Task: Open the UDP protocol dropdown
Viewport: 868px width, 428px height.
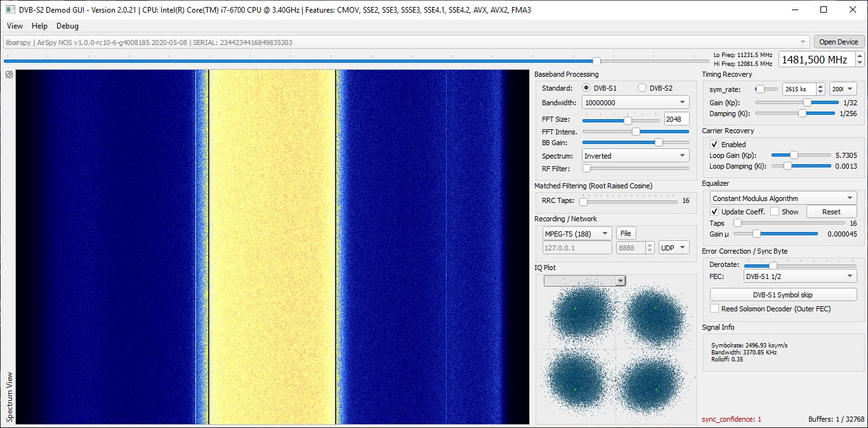Action: click(x=674, y=248)
